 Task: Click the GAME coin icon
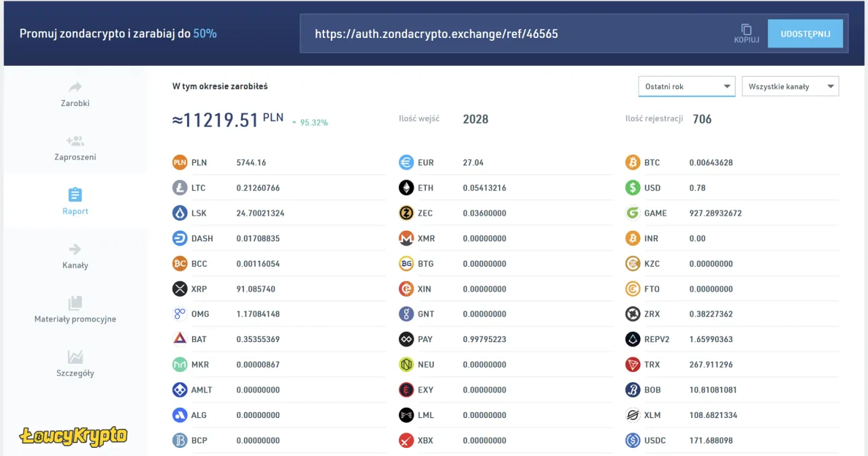coord(633,213)
